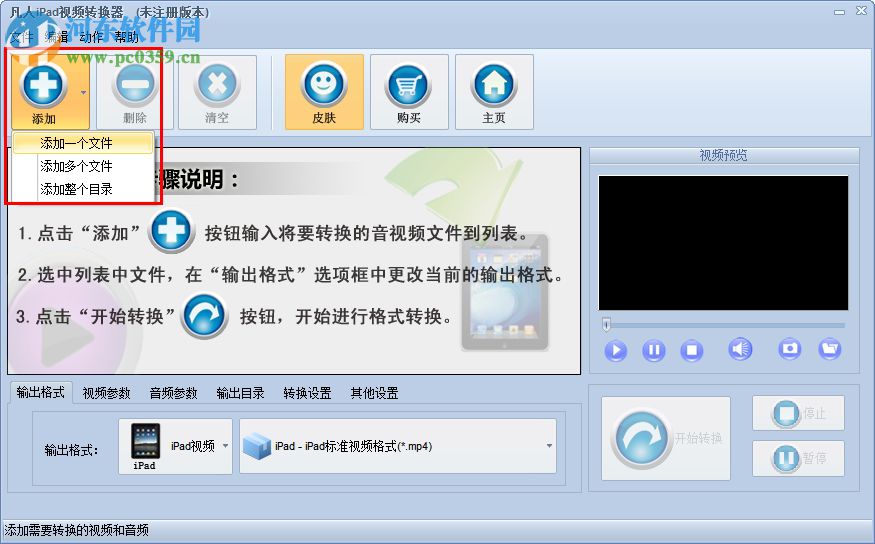Click the blue plus Add icon
The height and width of the screenshot is (544, 875).
tap(43, 85)
